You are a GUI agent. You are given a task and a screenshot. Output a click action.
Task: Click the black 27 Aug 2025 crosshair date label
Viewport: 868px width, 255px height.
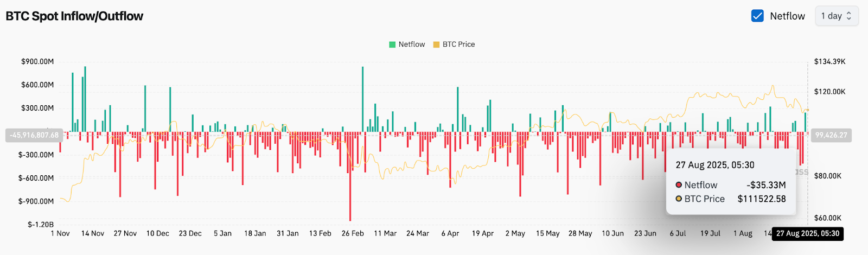pyautogui.click(x=807, y=234)
